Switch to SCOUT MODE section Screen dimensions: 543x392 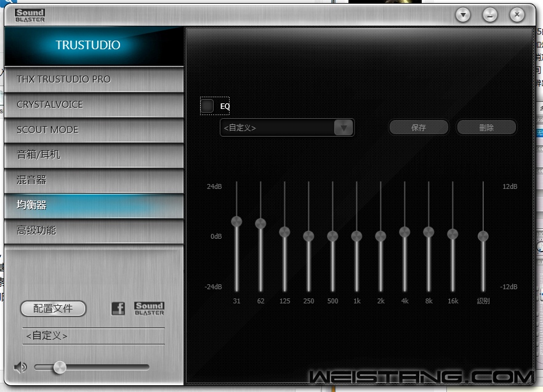[94, 130]
